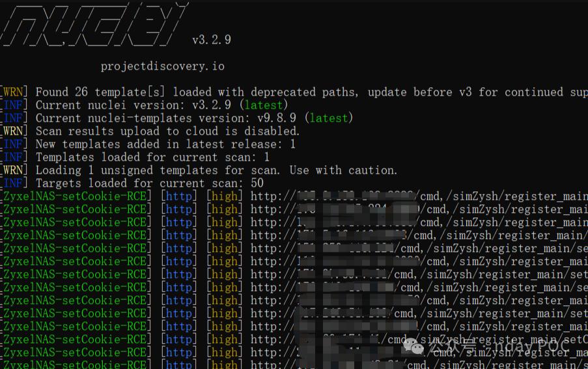Click 'Current nuclei version: v3.2.9' text
The width and height of the screenshot is (588, 369).
133,105
